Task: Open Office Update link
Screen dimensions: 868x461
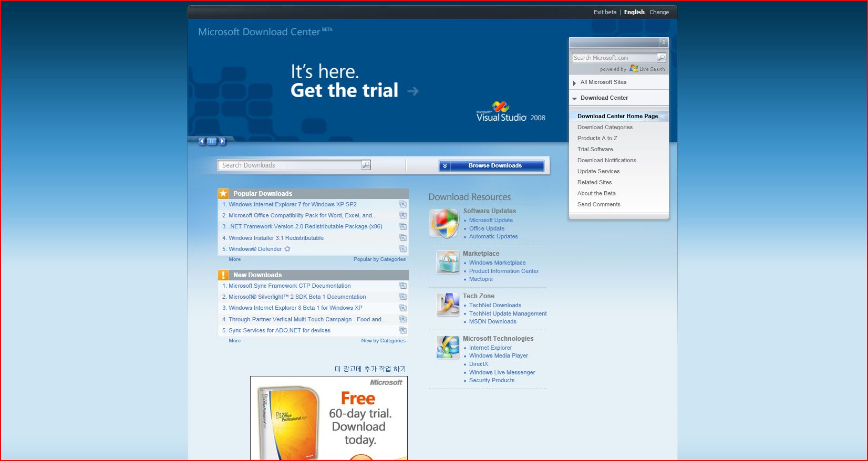Action: (487, 228)
